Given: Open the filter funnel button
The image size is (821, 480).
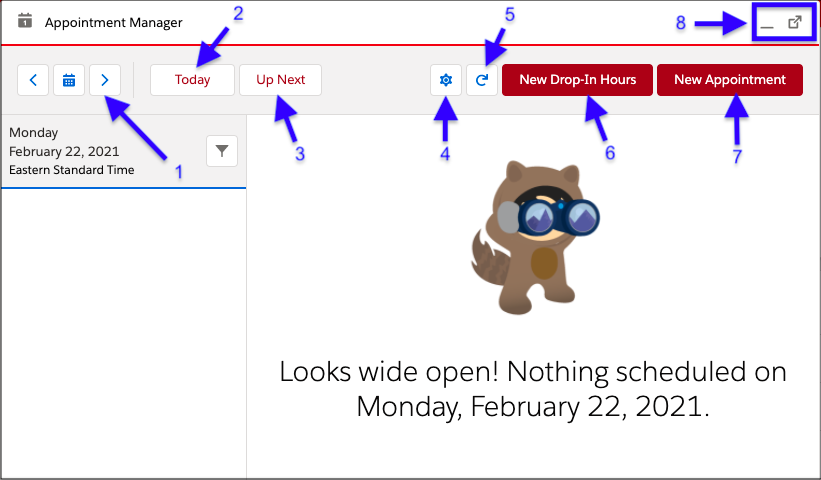Looking at the screenshot, I should point(222,151).
